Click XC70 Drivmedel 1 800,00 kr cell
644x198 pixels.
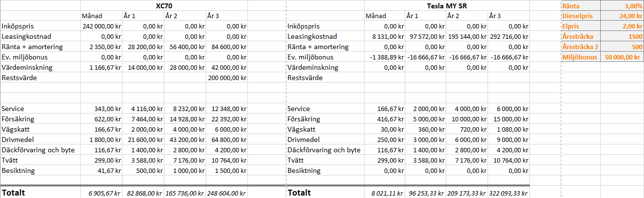pyautogui.click(x=101, y=140)
